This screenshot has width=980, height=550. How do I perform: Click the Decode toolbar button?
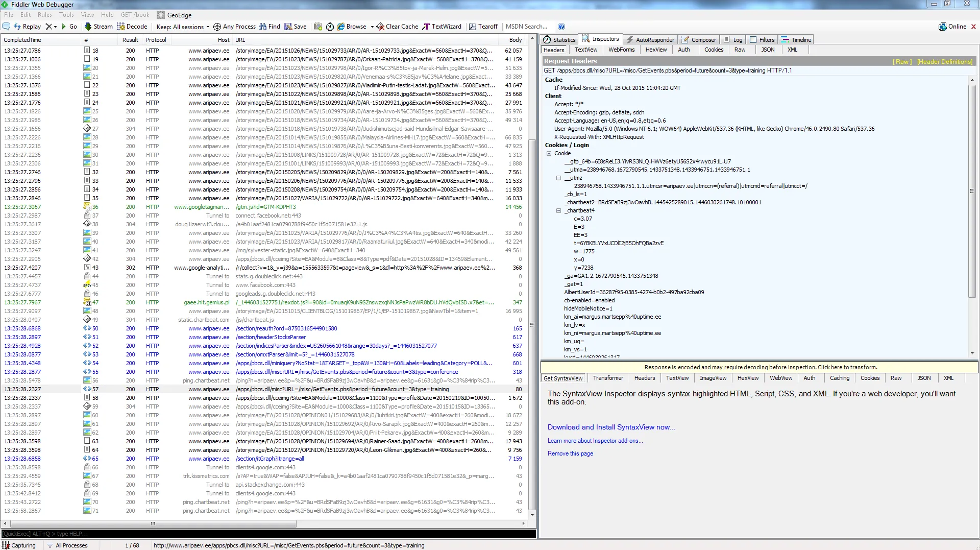[132, 27]
